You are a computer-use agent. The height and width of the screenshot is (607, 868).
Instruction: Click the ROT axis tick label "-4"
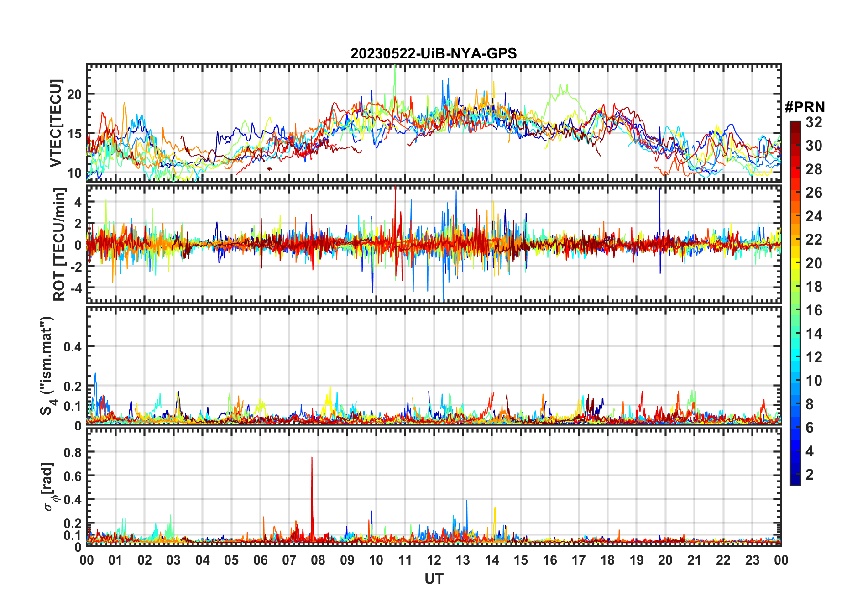[76, 288]
